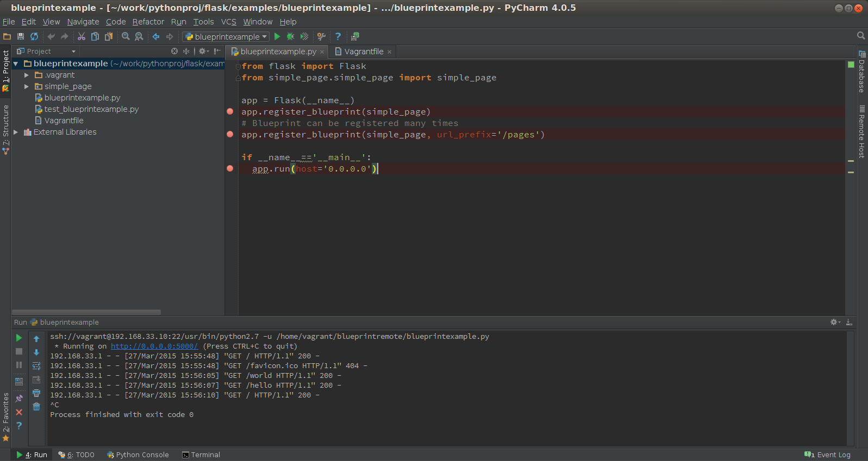Open the 6: TODO tool window
Viewport: 868px width, 461px height.
coord(77,455)
